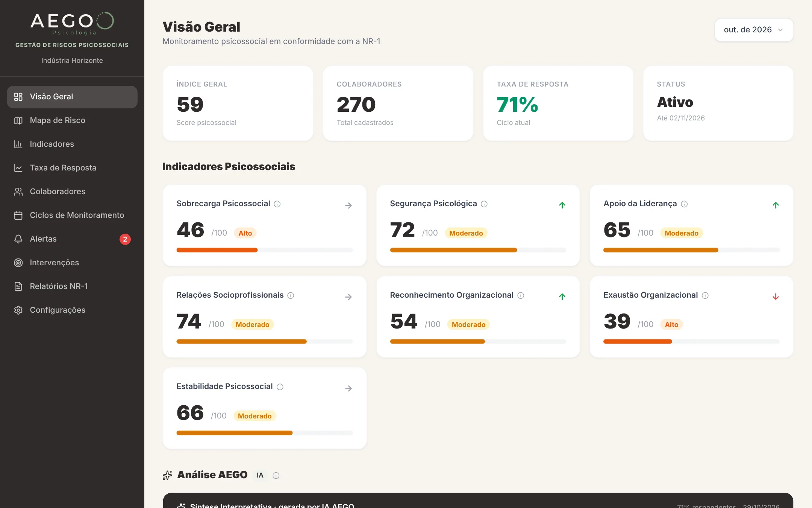Click the info icon next to Segurança Psicológica
The image size is (812, 508).
pyautogui.click(x=484, y=204)
